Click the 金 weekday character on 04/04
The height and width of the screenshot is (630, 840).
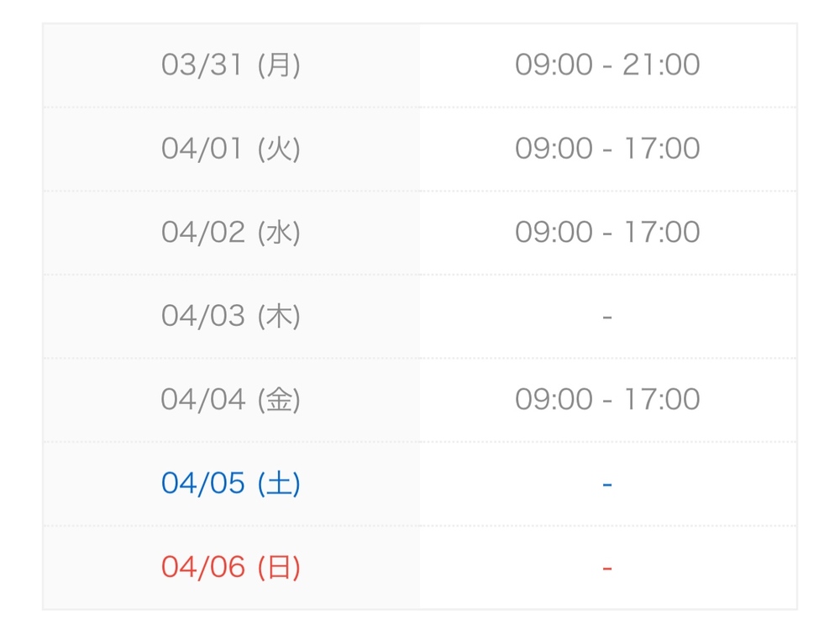[x=279, y=399]
